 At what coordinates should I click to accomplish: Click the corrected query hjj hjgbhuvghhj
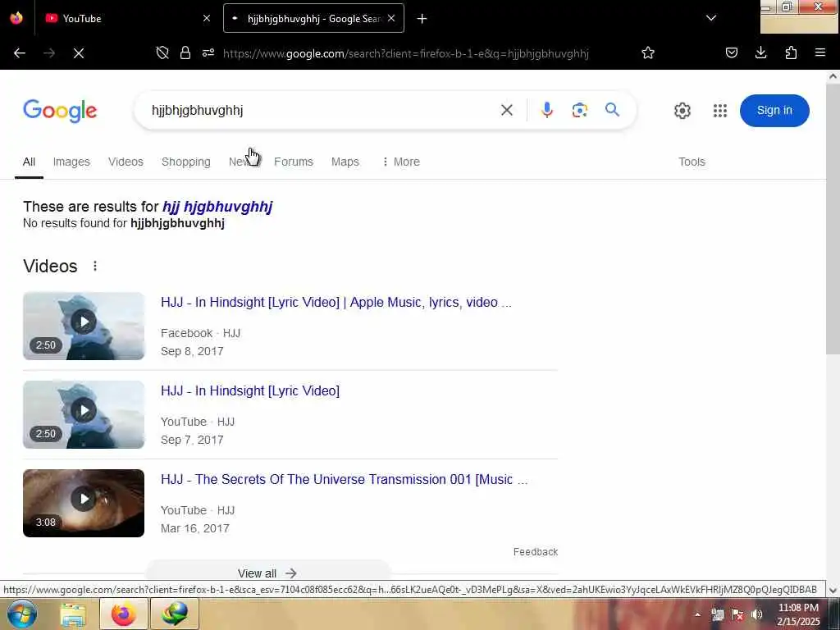coord(217,206)
